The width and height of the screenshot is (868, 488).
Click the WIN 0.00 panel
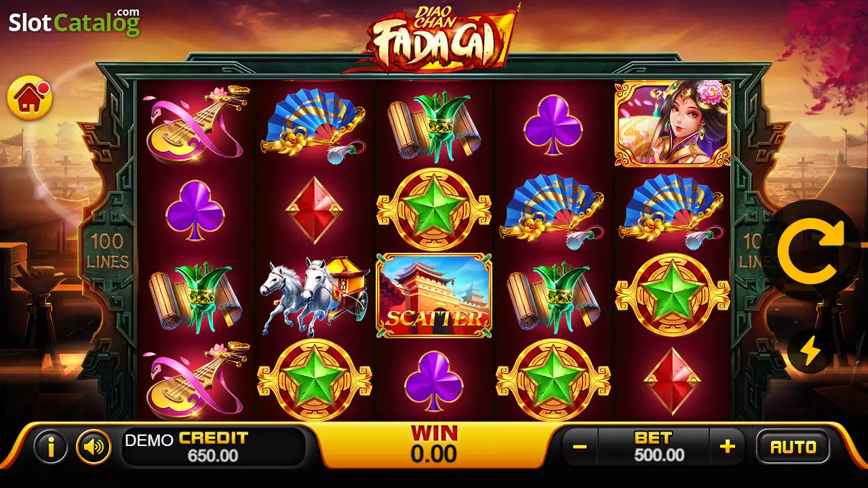pos(434,445)
